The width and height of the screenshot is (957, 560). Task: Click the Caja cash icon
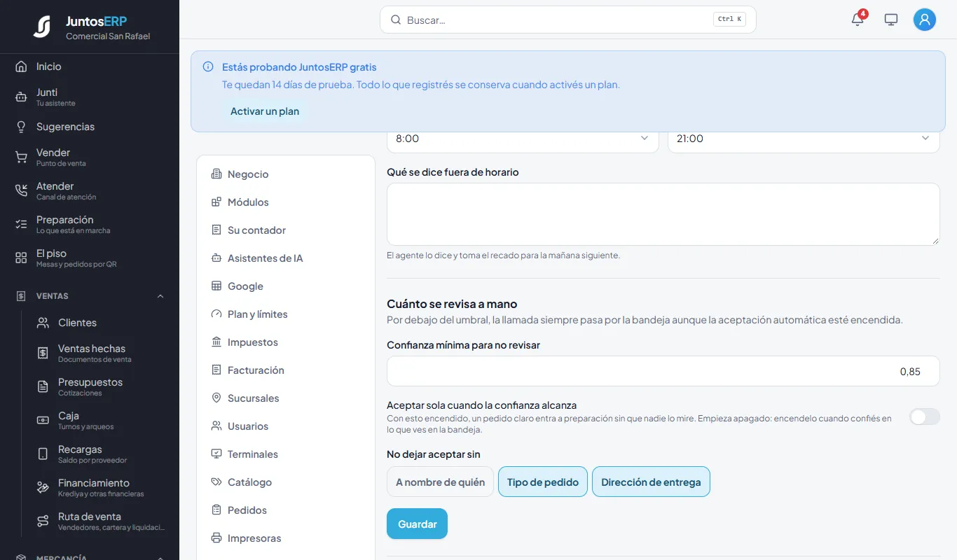(x=43, y=420)
